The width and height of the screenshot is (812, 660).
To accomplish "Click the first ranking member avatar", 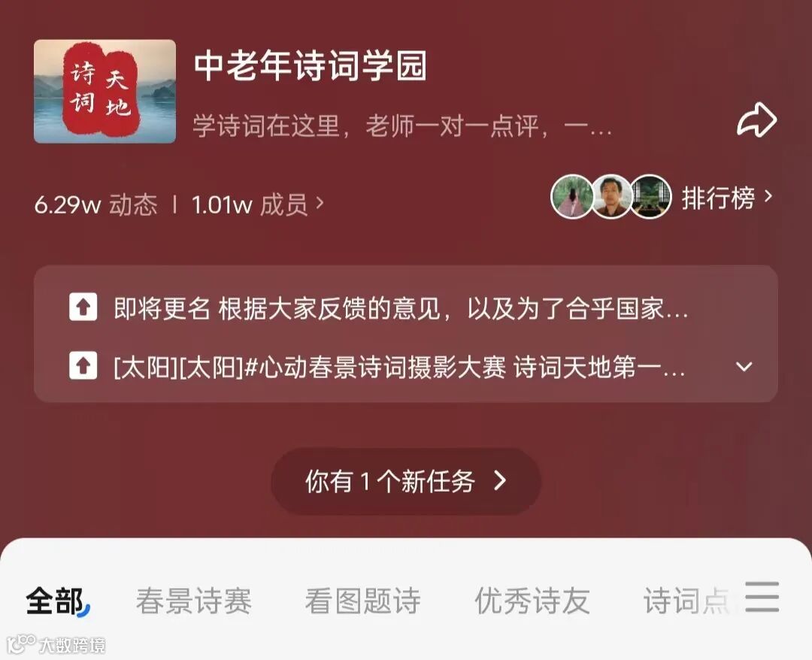I will pyautogui.click(x=571, y=197).
